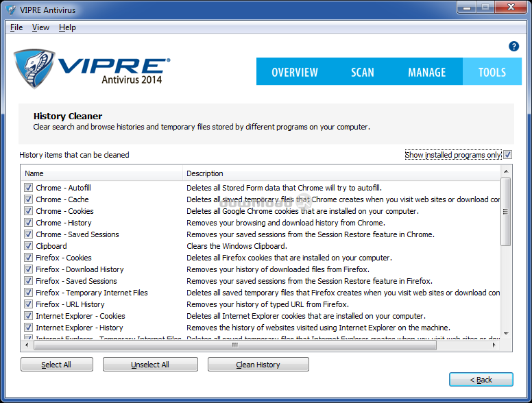Open the help question mark icon
This screenshot has height=403, width=532.
pyautogui.click(x=513, y=46)
